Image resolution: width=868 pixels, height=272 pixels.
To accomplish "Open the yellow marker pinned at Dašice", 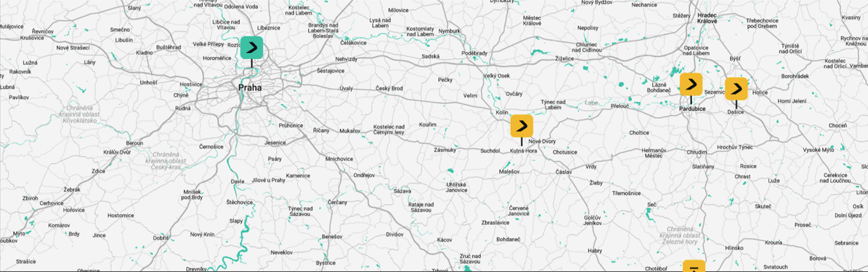I will [736, 89].
